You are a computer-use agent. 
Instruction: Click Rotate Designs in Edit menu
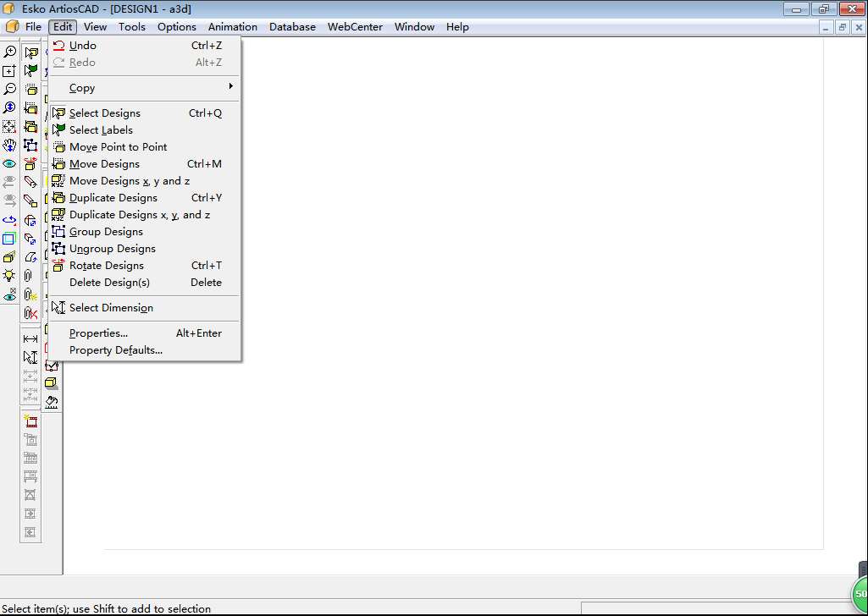[x=106, y=266]
